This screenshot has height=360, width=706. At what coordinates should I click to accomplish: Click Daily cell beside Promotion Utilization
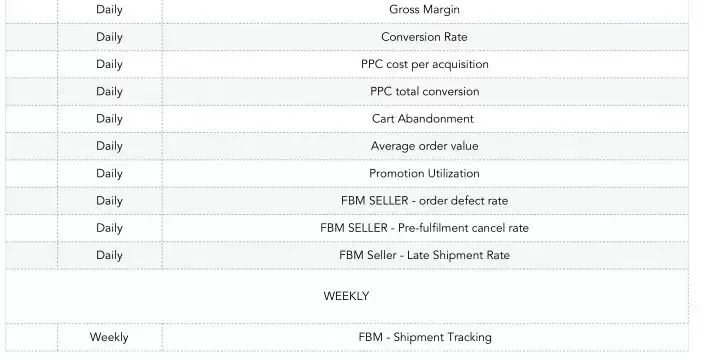tap(109, 174)
